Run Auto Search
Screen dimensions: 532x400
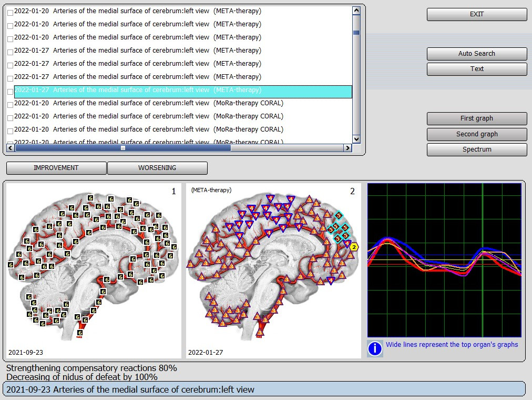(476, 54)
